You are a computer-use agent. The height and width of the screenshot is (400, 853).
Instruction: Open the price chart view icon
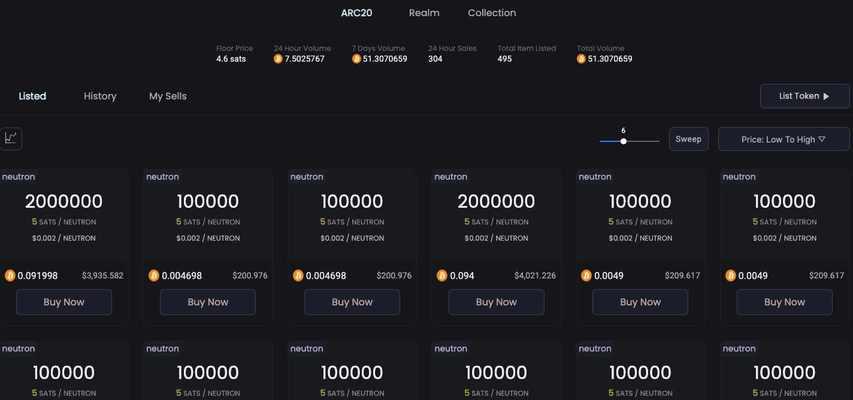coord(10,138)
